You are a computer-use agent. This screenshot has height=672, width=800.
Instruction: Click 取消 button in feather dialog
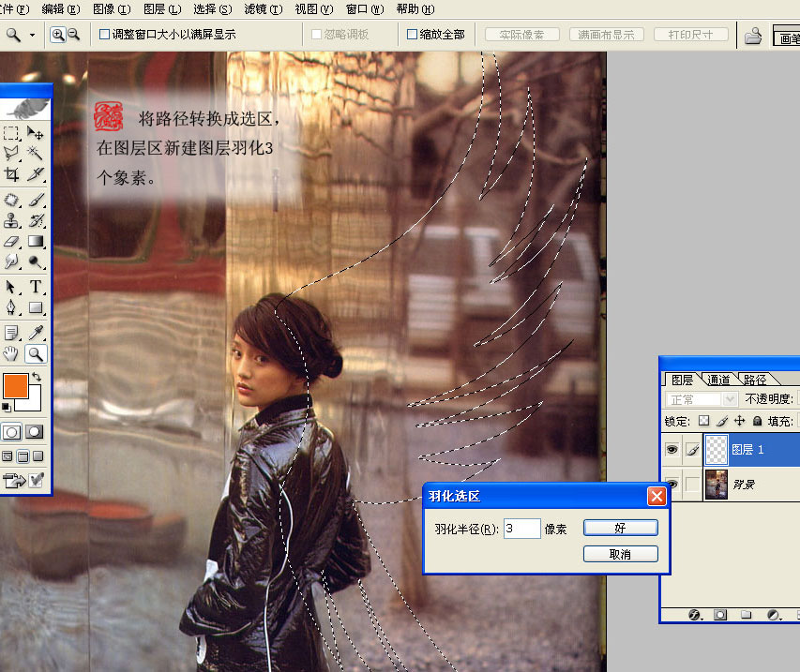pos(621,554)
